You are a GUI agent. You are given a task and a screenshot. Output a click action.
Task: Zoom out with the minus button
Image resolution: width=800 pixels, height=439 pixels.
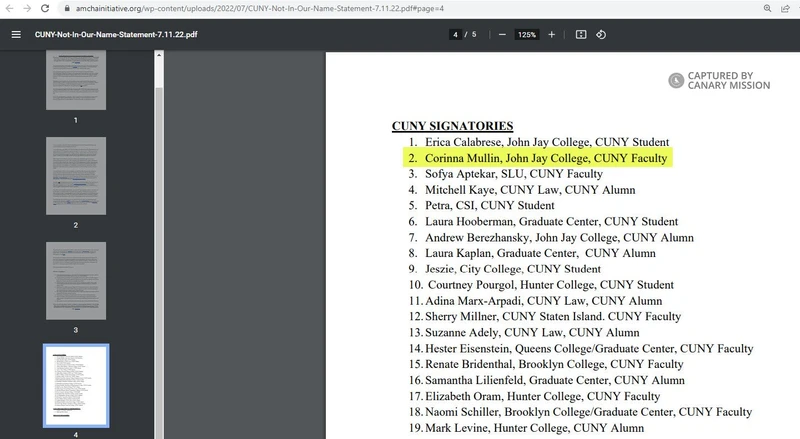[x=502, y=34]
